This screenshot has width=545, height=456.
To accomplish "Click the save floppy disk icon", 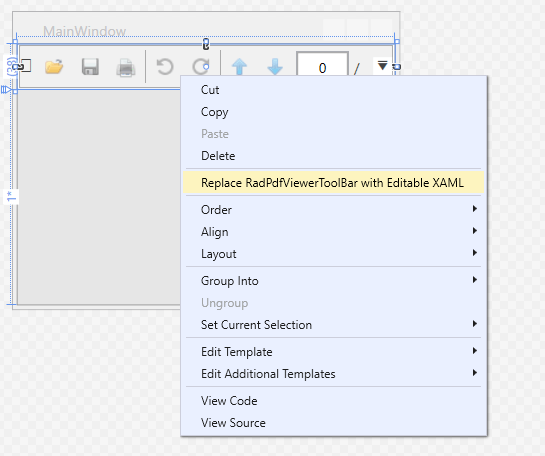I will tap(90, 66).
